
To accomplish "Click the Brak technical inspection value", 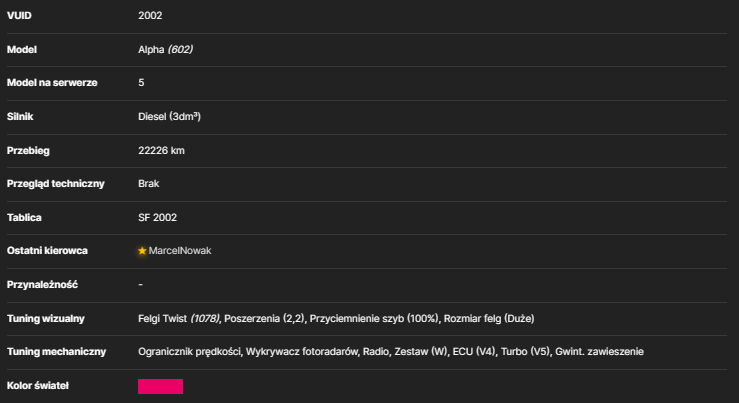I will coord(148,183).
